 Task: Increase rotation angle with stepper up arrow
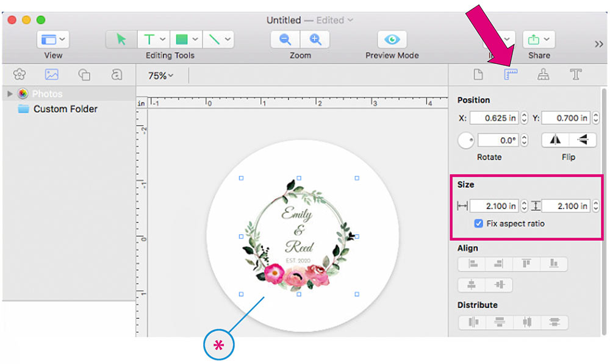524,137
